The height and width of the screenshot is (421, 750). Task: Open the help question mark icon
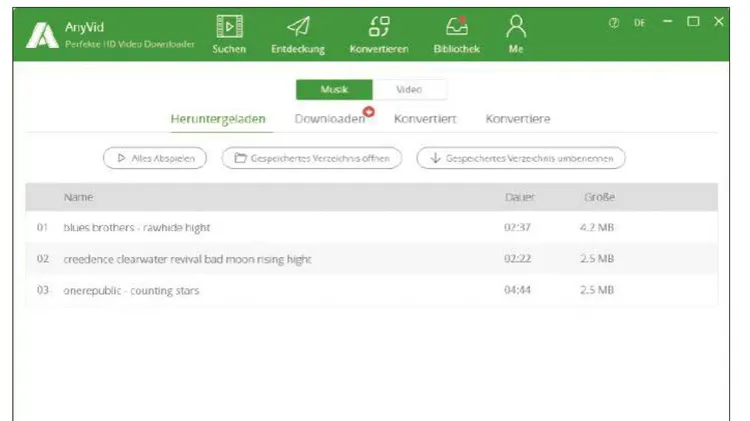pos(614,22)
